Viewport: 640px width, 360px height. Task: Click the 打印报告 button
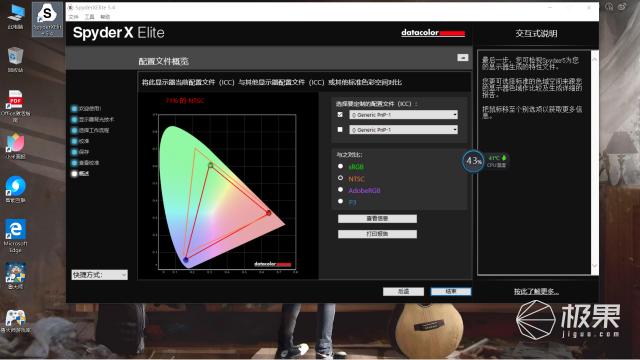point(378,234)
